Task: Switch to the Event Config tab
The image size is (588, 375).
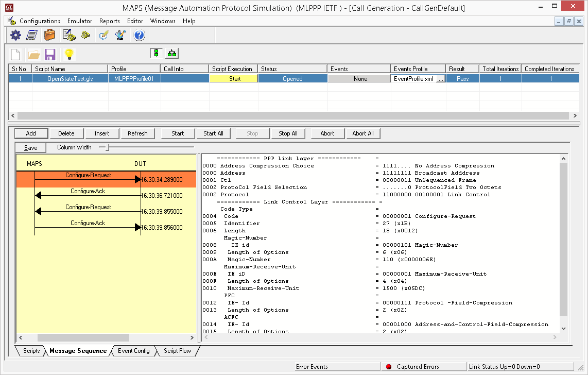Action: click(134, 351)
